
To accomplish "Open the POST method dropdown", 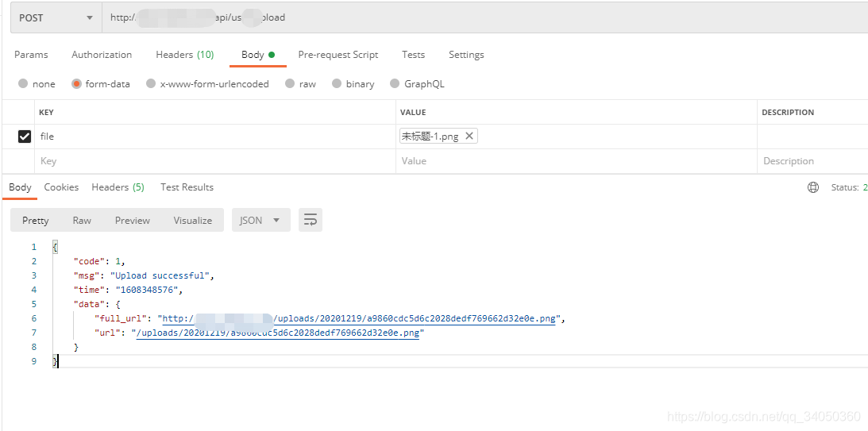I will (56, 17).
